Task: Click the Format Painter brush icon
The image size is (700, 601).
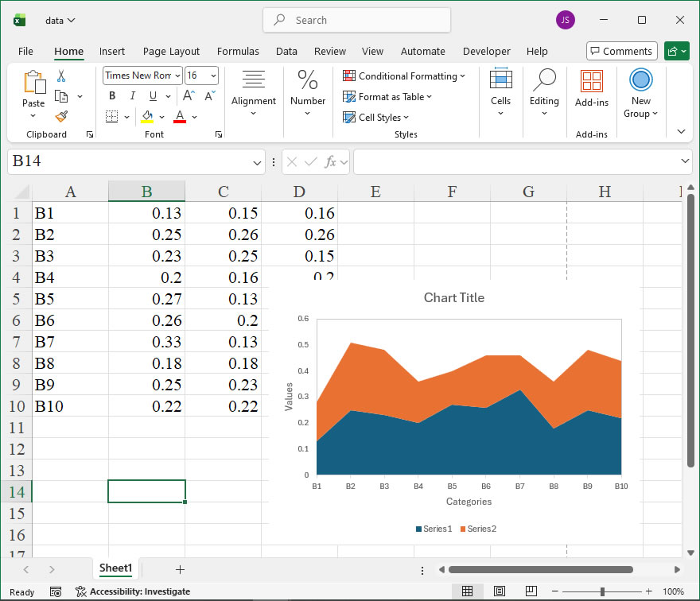Action: point(61,116)
